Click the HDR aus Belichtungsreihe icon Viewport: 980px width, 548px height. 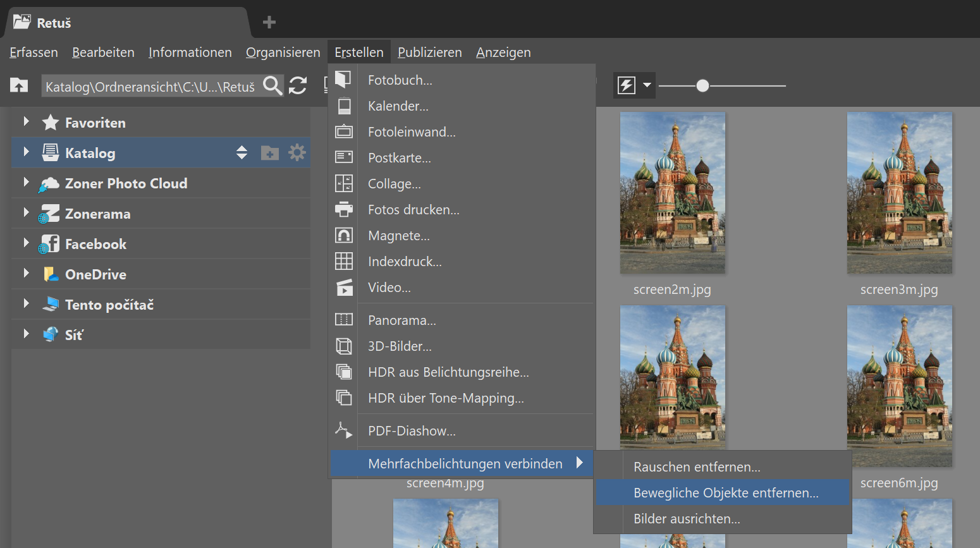343,372
